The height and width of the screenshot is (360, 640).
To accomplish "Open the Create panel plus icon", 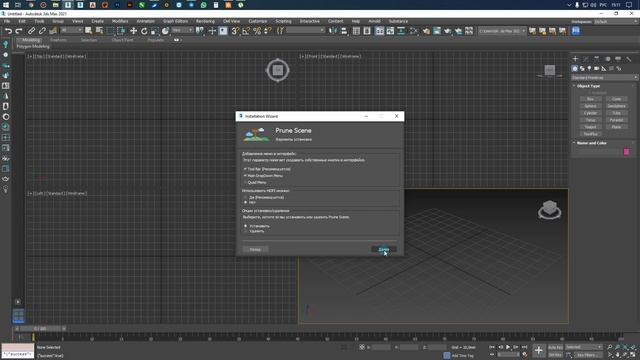I will pyautogui.click(x=575, y=59).
